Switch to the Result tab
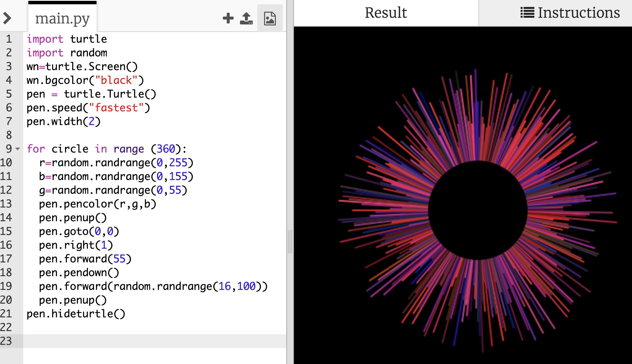 click(x=386, y=13)
